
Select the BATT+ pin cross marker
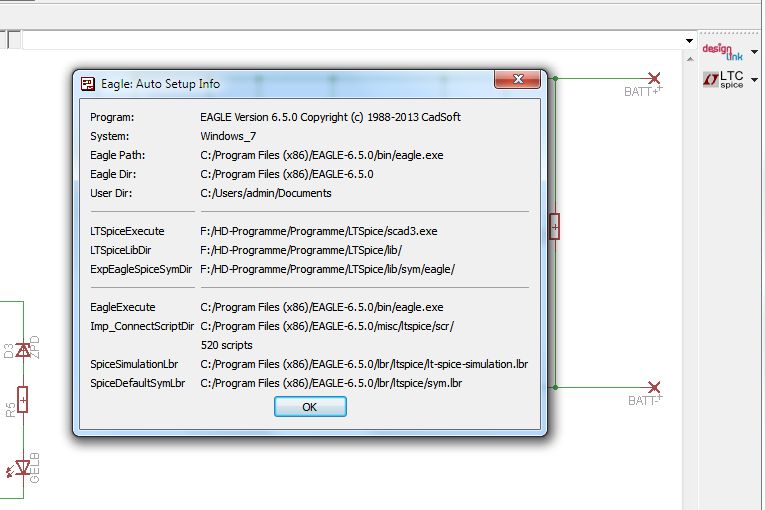point(654,78)
